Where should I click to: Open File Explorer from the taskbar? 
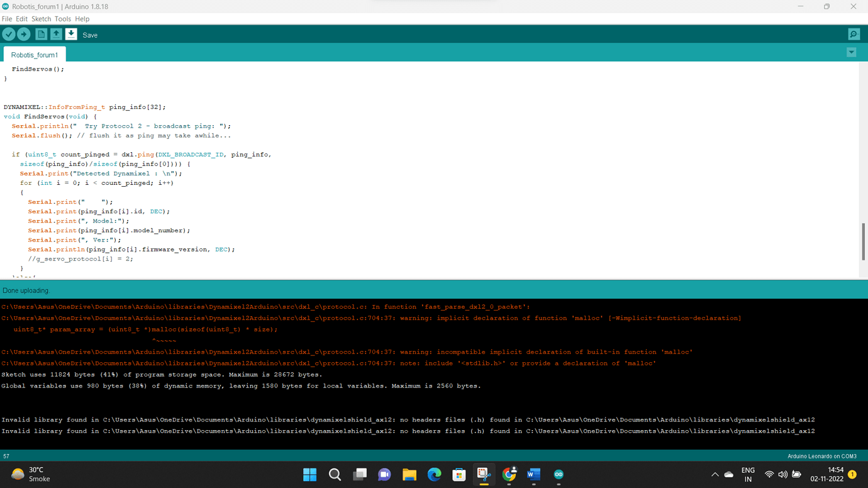(x=409, y=475)
